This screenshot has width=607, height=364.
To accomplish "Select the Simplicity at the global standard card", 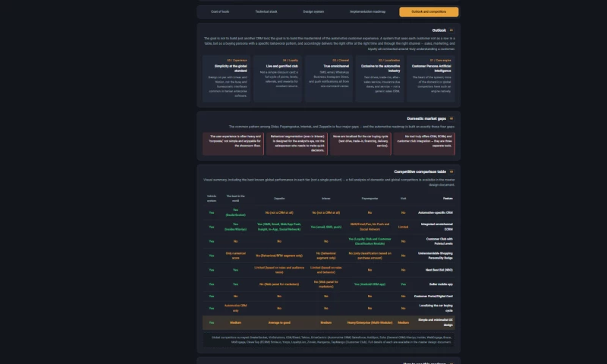I will [x=226, y=79].
